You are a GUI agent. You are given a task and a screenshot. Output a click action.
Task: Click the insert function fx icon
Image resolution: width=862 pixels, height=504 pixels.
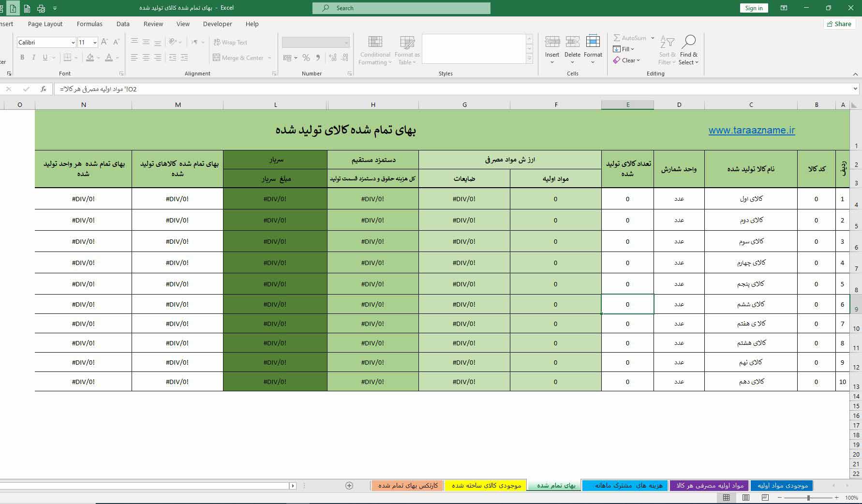tap(44, 89)
